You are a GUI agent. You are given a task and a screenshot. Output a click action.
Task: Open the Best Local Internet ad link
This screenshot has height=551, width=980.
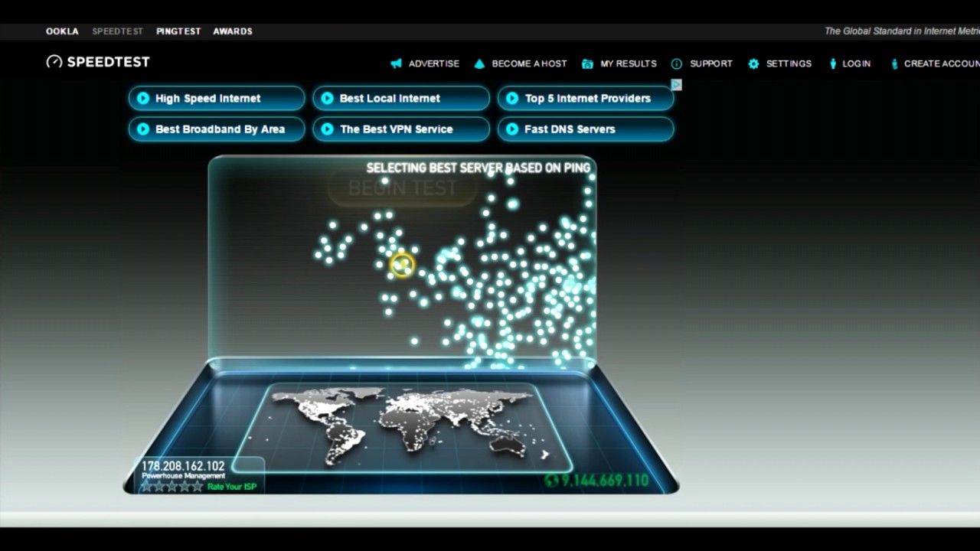coord(401,98)
